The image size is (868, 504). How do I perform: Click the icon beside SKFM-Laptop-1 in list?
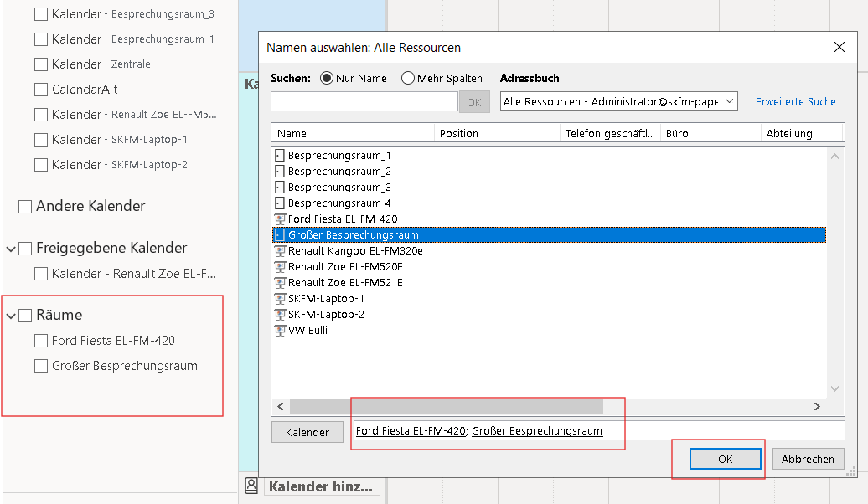(280, 299)
